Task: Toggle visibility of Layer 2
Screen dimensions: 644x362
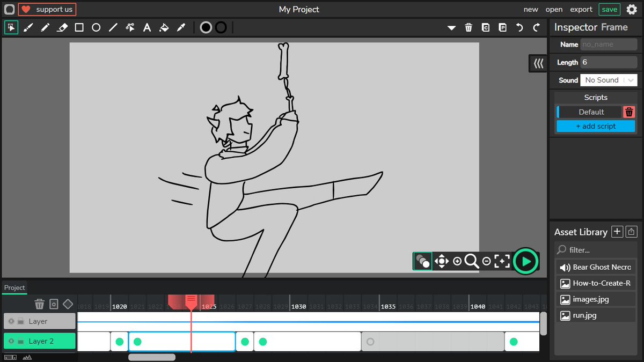Action: tap(11, 341)
